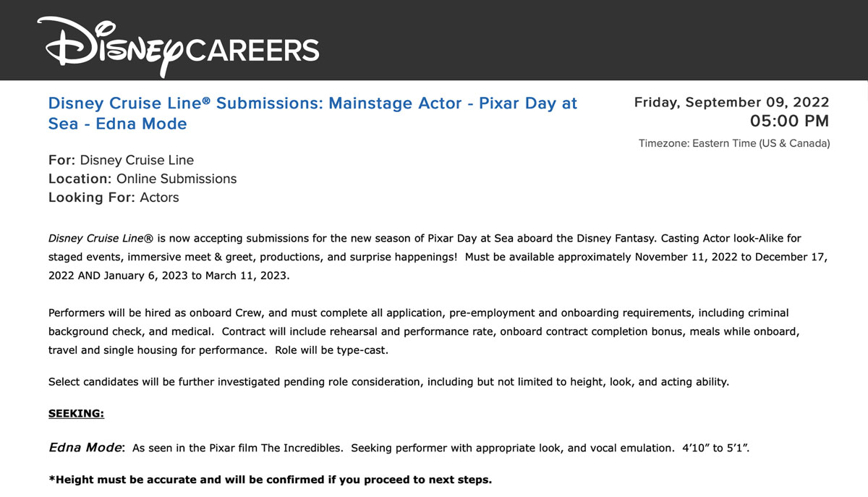Screen dimensions: 868x497
Task: Click the Eastern Time timezone label
Action: pos(734,143)
